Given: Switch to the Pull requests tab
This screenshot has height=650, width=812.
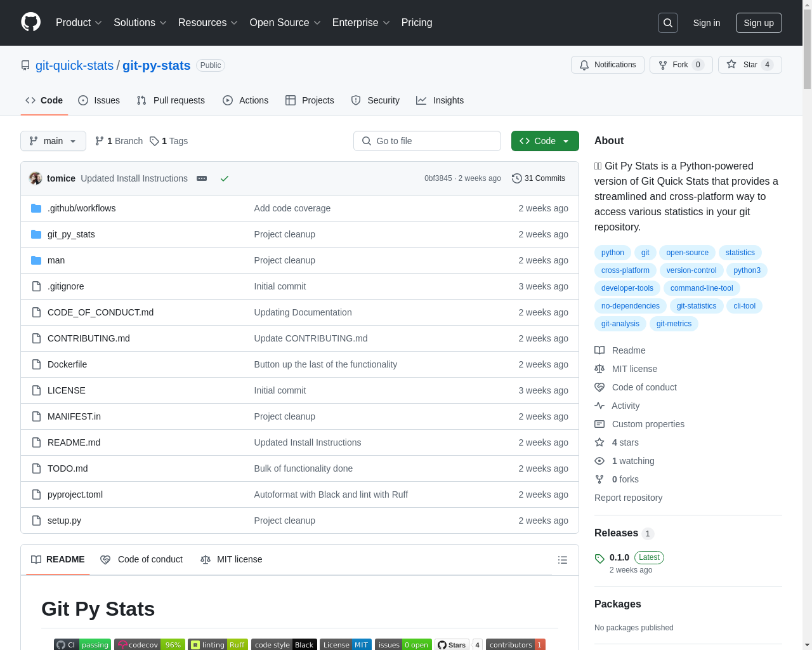Looking at the screenshot, I should pyautogui.click(x=171, y=100).
